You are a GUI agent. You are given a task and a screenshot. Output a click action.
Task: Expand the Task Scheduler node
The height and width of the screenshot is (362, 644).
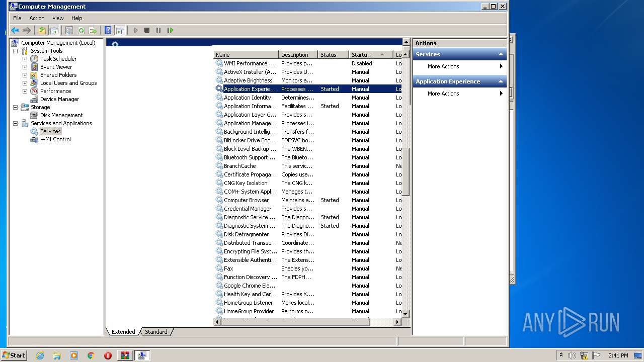25,59
